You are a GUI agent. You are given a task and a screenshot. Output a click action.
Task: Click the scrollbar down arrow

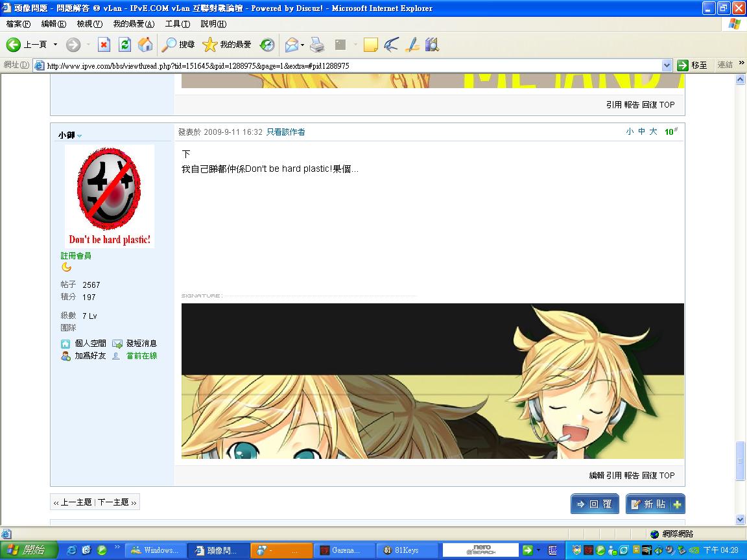click(740, 520)
